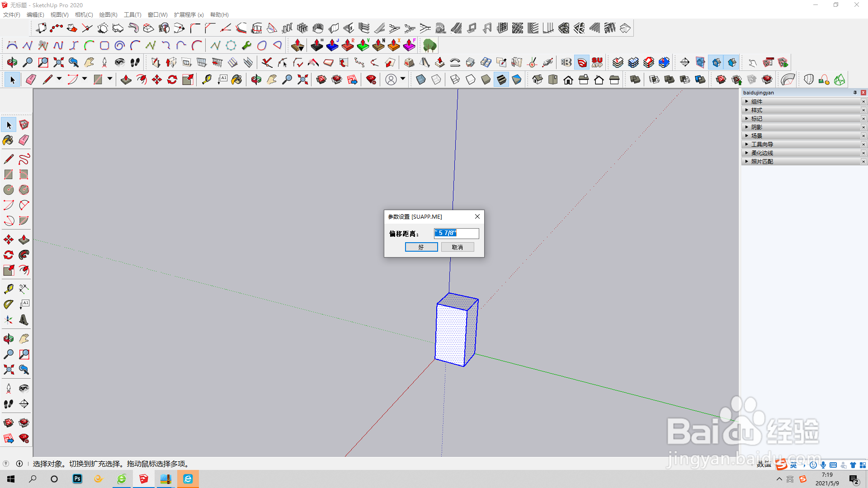Click the 取消 button in the dialog
Viewport: 868px width, 488px height.
click(457, 247)
